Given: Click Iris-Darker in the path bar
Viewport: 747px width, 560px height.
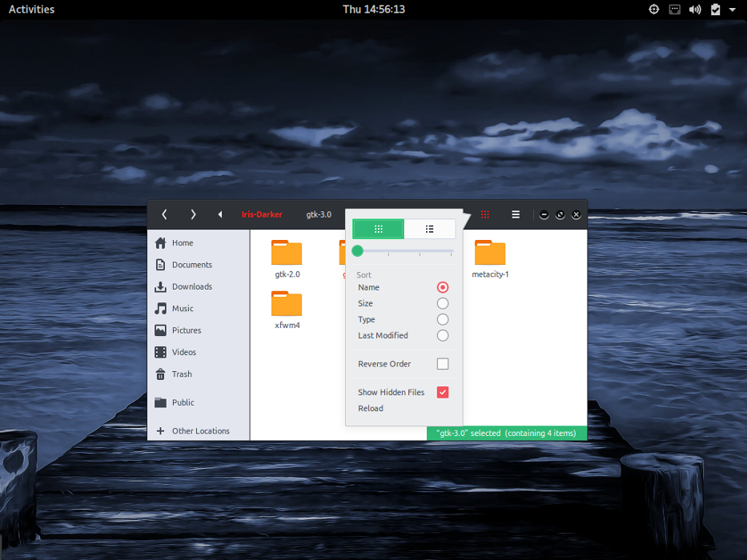Looking at the screenshot, I should coord(262,214).
